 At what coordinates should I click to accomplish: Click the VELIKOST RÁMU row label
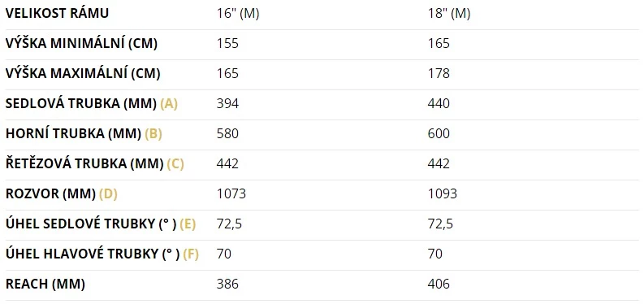[x=57, y=14]
